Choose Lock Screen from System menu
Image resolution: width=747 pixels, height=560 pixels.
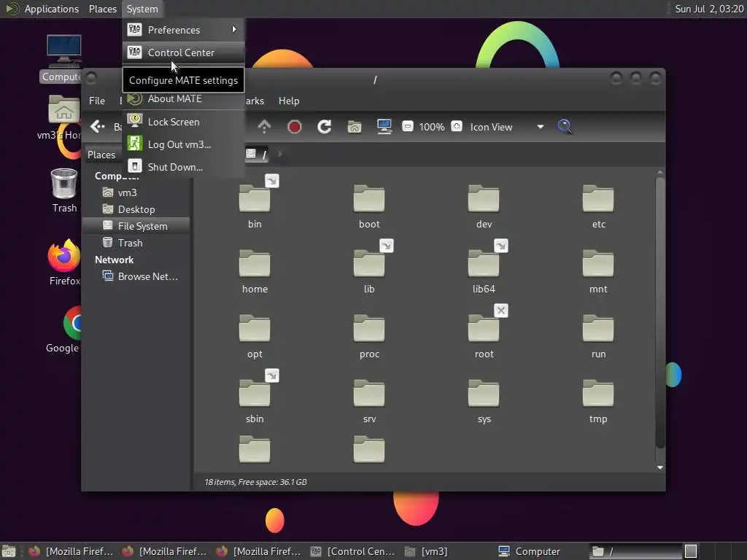tap(183, 122)
